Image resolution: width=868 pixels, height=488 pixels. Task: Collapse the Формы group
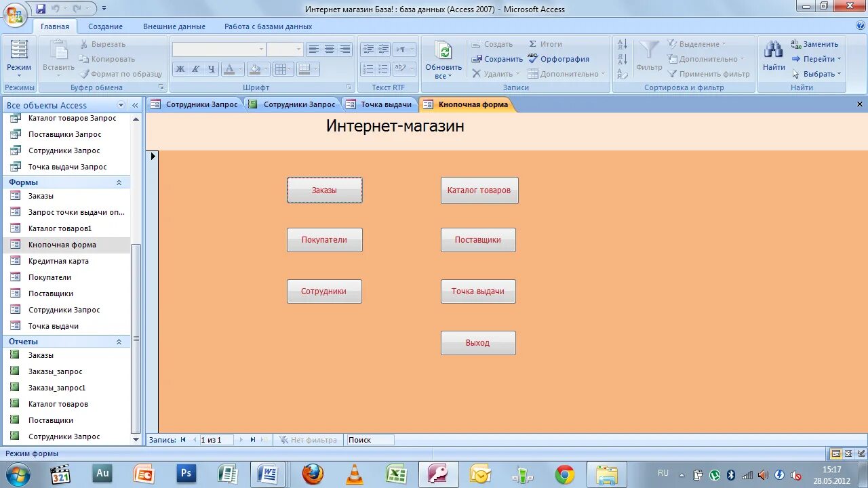pos(119,182)
